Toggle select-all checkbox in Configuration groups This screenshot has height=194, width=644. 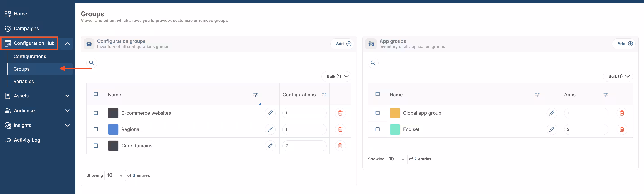(96, 94)
